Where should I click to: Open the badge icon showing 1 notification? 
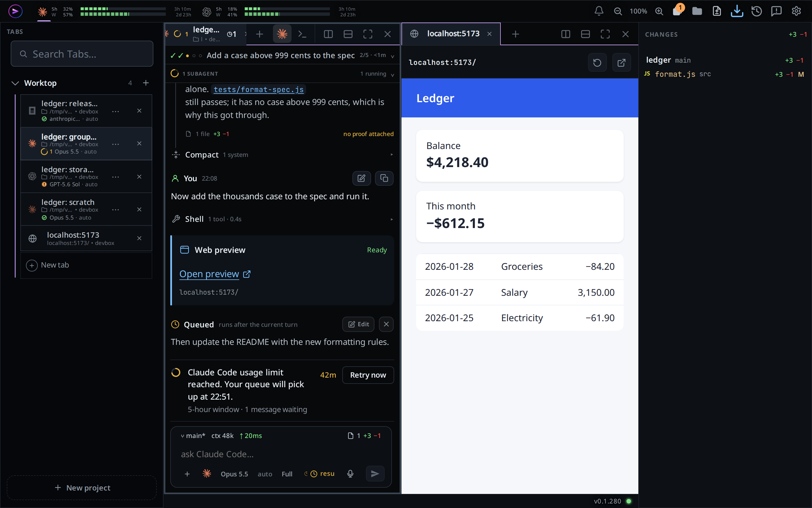pyautogui.click(x=678, y=10)
